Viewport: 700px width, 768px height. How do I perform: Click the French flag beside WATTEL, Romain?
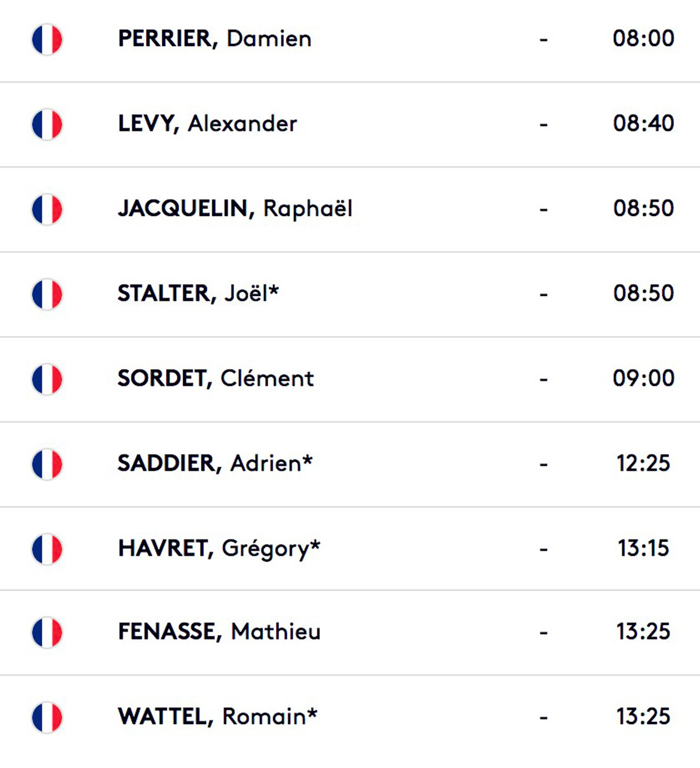[47, 717]
